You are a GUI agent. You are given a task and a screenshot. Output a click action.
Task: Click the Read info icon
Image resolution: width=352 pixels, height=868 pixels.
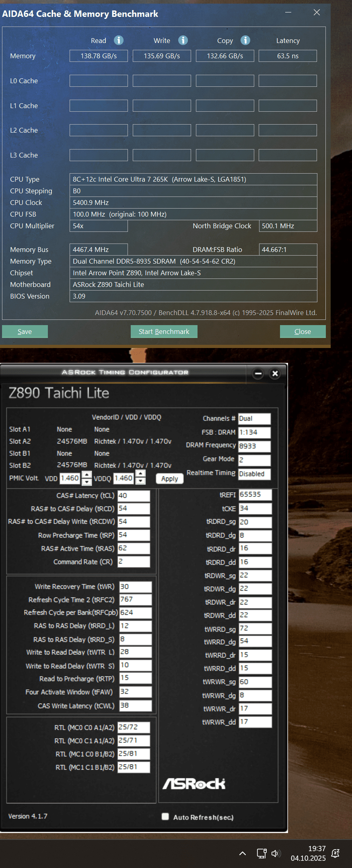tap(119, 40)
